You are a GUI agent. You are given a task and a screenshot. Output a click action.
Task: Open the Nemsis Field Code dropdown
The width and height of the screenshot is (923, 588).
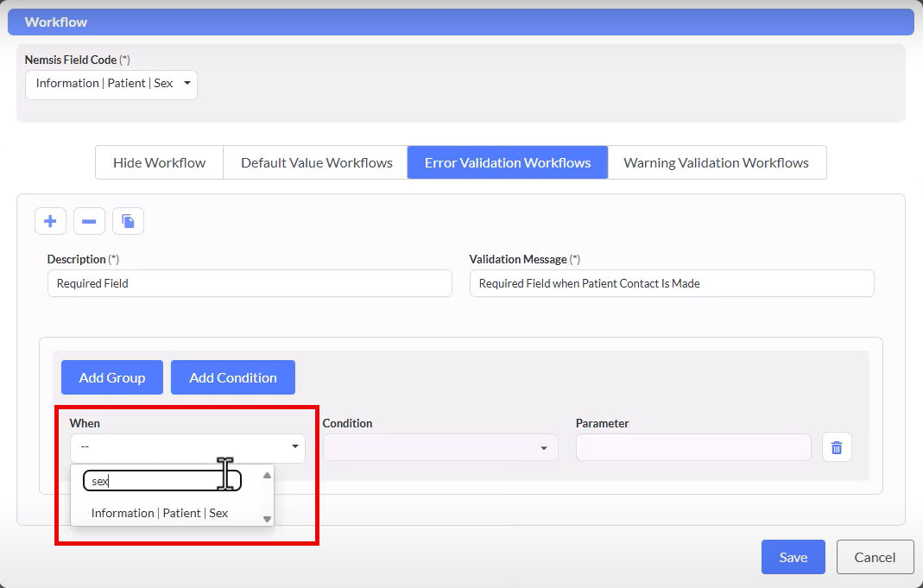(111, 84)
